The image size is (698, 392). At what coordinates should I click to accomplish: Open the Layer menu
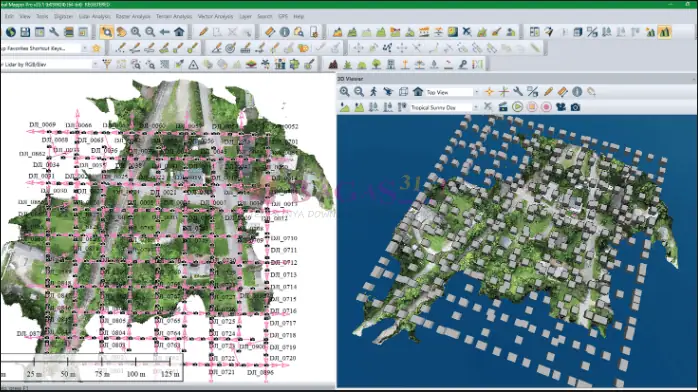click(245, 16)
